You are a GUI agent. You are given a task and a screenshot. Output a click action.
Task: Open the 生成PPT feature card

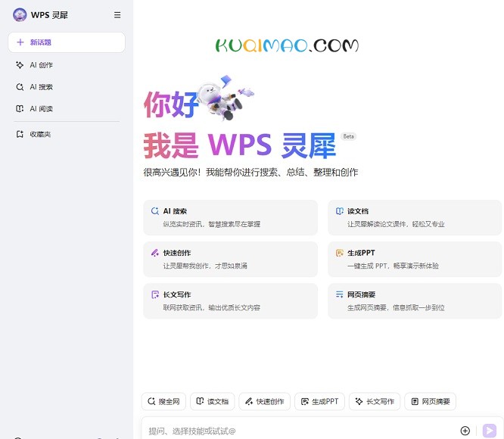(415, 260)
